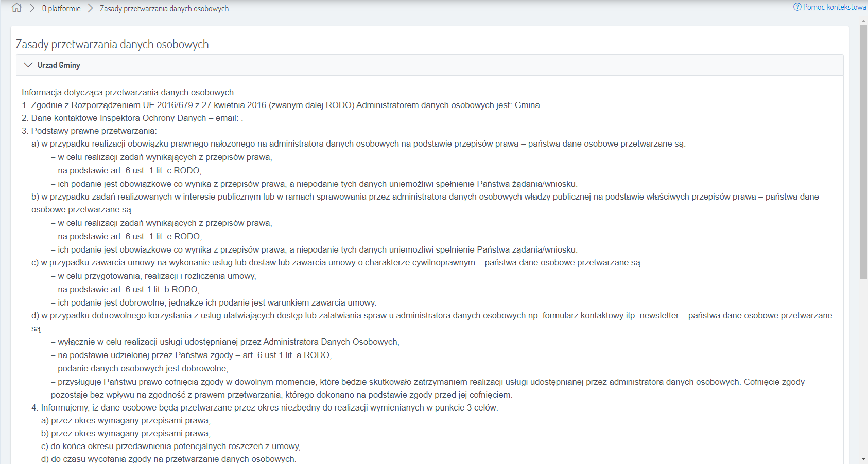Click first breadcrumb chevron after home icon
Image resolution: width=868 pixels, height=464 pixels.
pyautogui.click(x=32, y=8)
